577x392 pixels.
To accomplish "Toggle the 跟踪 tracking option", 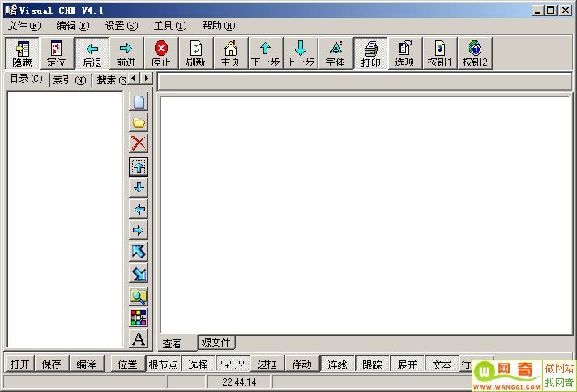I will click(372, 364).
